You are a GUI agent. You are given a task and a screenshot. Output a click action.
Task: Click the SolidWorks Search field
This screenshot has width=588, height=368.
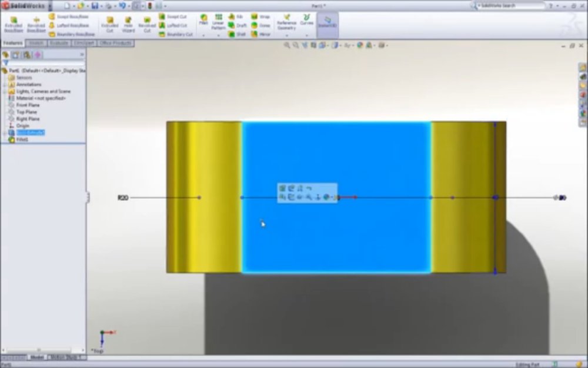point(510,6)
